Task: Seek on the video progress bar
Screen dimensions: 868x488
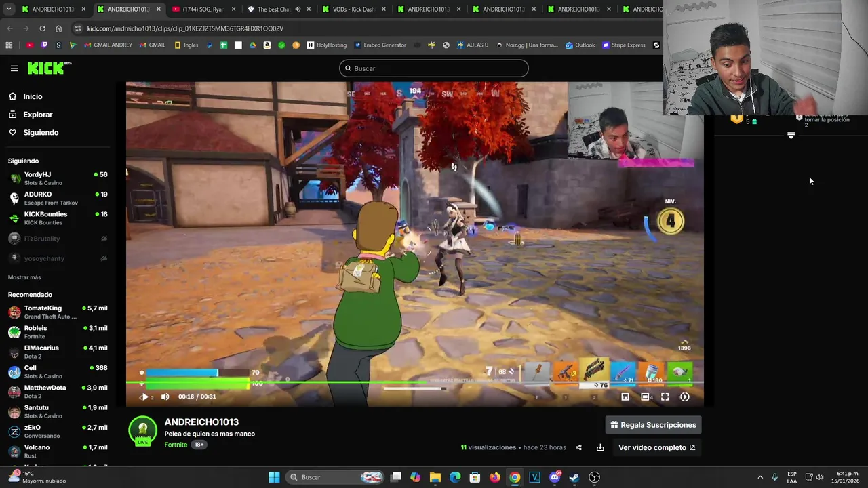Action: coord(414,384)
